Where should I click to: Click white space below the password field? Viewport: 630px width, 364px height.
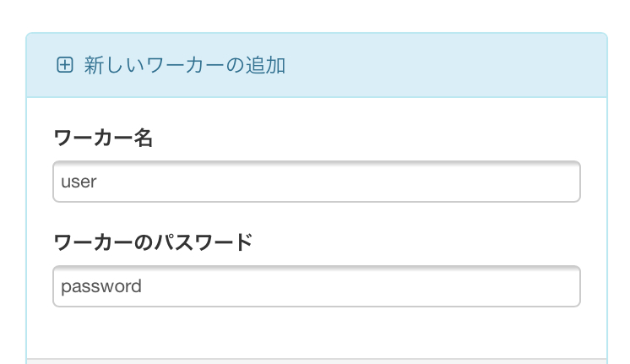tap(317, 331)
